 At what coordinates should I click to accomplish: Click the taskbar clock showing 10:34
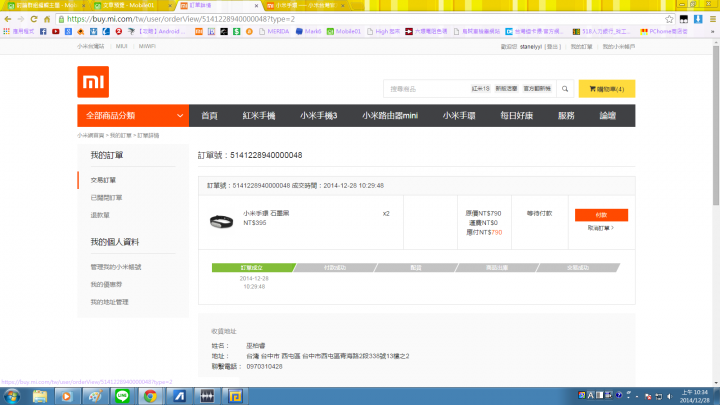coord(695,396)
